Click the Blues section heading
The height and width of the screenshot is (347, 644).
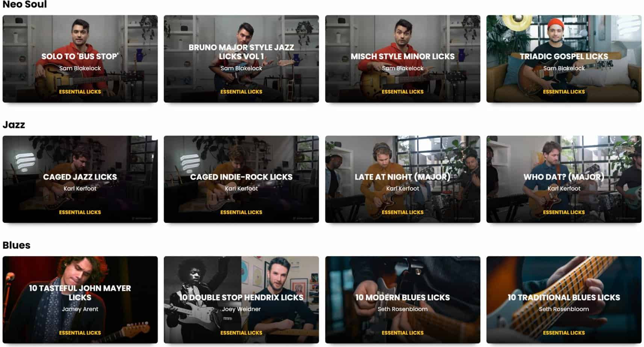[17, 245]
